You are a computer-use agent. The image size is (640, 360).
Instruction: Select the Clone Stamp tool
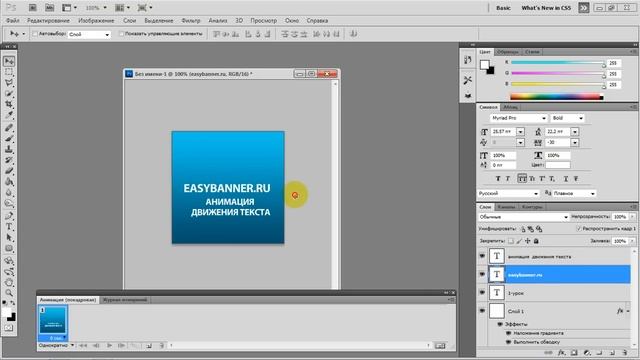[9, 149]
